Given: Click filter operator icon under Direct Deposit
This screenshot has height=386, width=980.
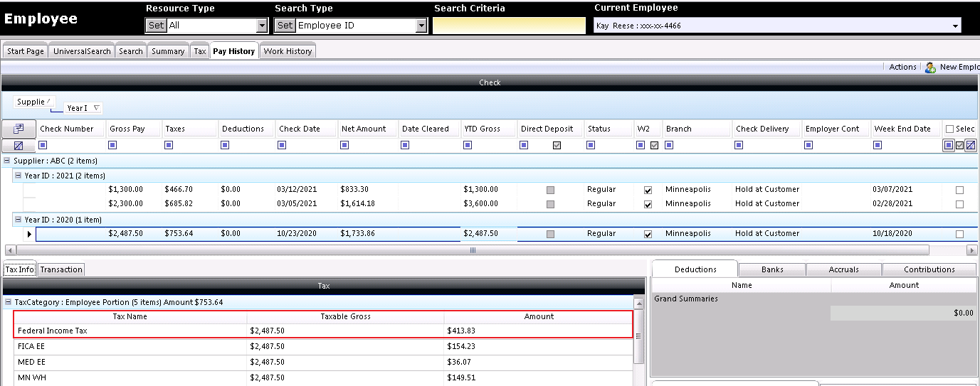Looking at the screenshot, I should pos(525,145).
